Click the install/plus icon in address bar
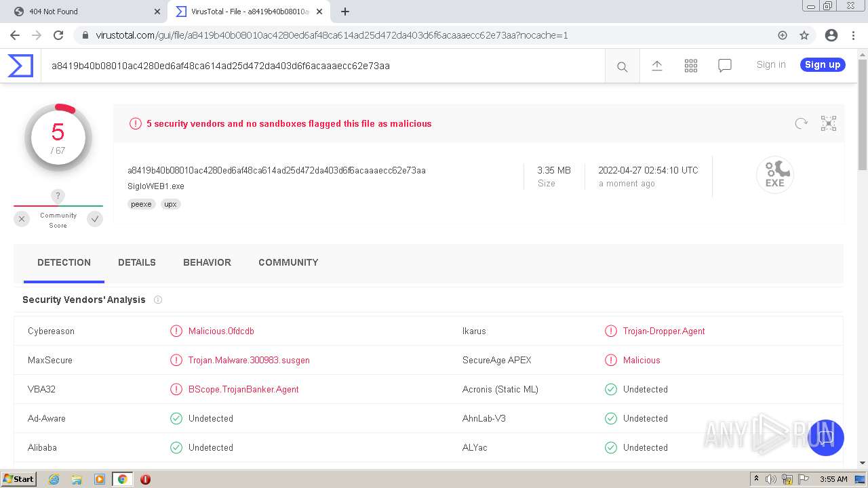Viewport: 868px width, 488px height. 783,35
